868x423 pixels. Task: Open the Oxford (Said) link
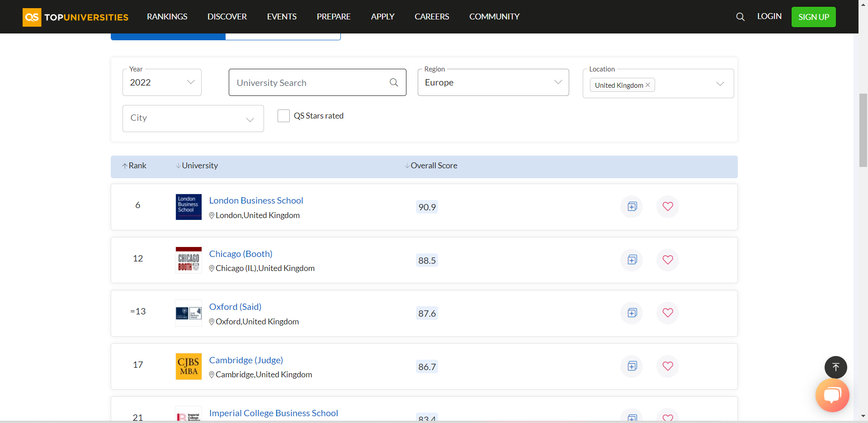click(x=235, y=307)
